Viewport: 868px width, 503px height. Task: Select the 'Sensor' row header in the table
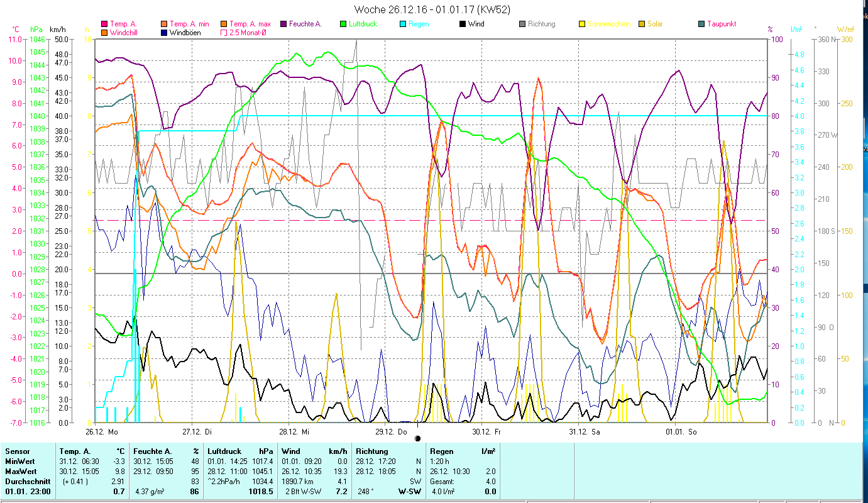pyautogui.click(x=17, y=451)
